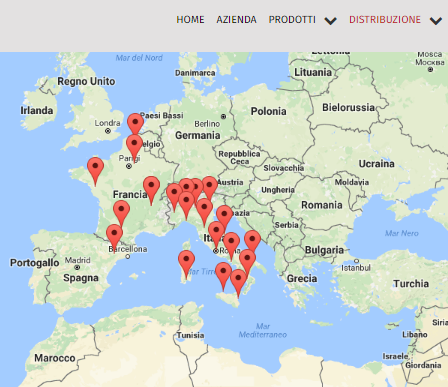Click the Istanbul city marker on map
Image resolution: width=448 pixels, height=387 pixels.
click(x=356, y=261)
